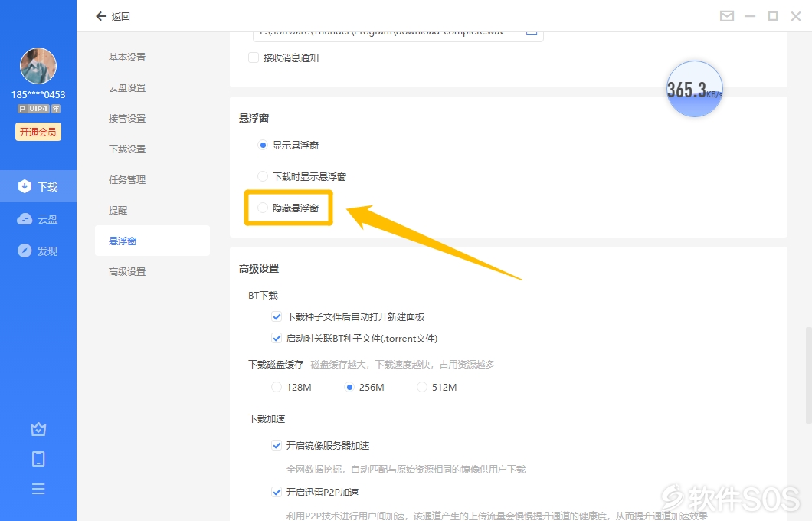The width and height of the screenshot is (812, 521).
Task: Select 下载时显示悬浮窗 radio button
Action: coord(263,176)
